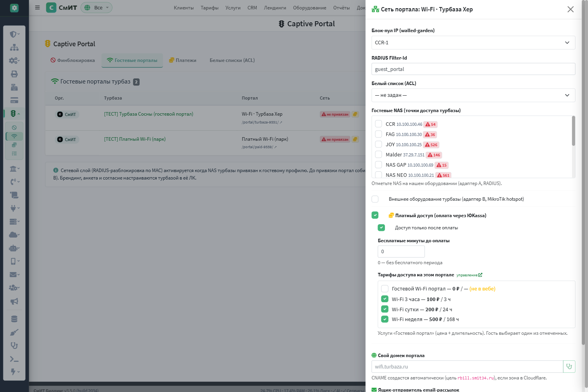Uncheck the Wi-Fi 3 часа tariff
The width and height of the screenshot is (588, 392).
[x=385, y=299]
